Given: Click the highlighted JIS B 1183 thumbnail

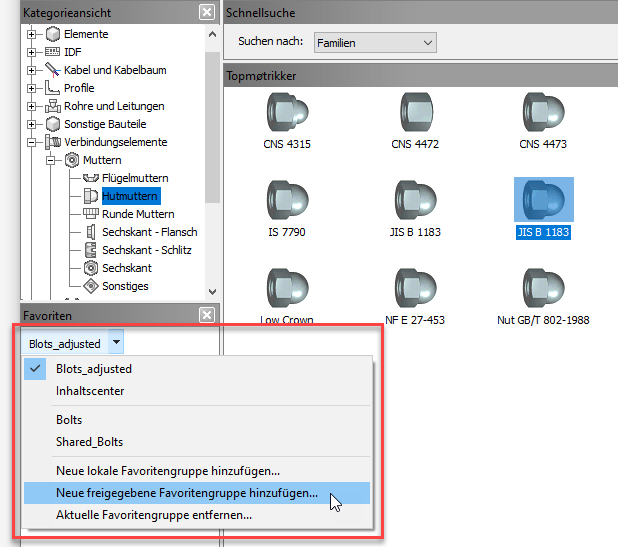Looking at the screenshot, I should [x=544, y=199].
